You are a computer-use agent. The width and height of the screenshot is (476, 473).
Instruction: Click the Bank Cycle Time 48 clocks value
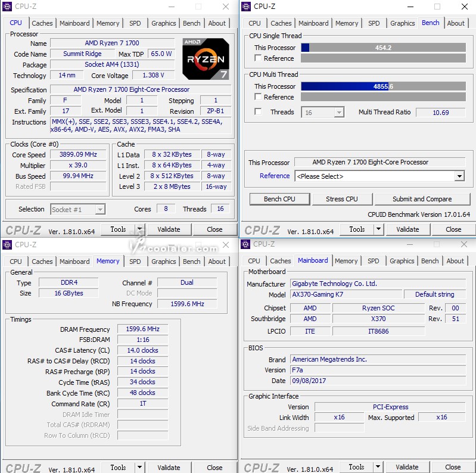[x=142, y=393]
